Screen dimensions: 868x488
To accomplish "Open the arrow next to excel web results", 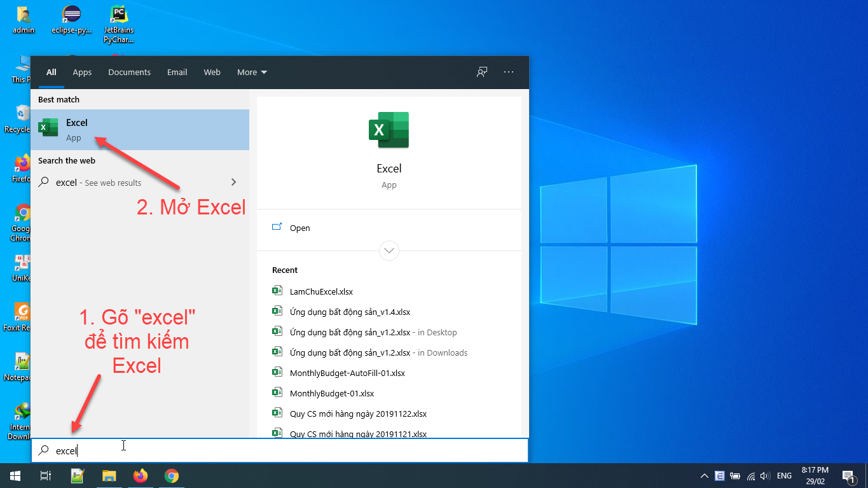I will click(233, 182).
